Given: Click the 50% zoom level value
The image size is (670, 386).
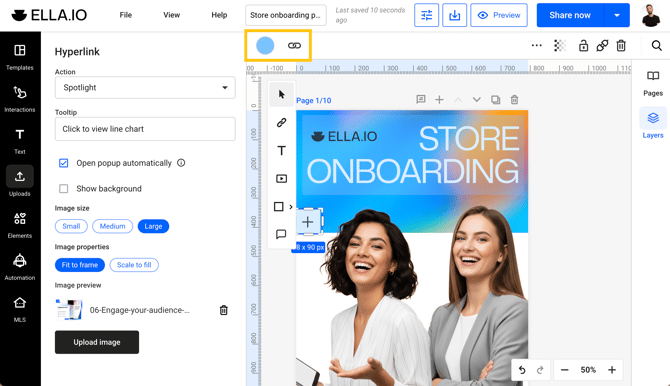Looking at the screenshot, I should [588, 370].
